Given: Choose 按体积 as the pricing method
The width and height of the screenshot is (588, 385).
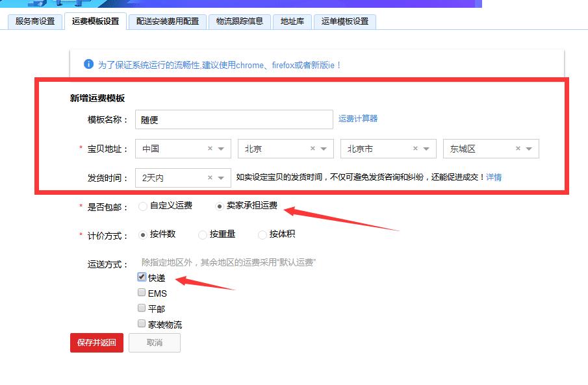Looking at the screenshot, I should 262,235.
